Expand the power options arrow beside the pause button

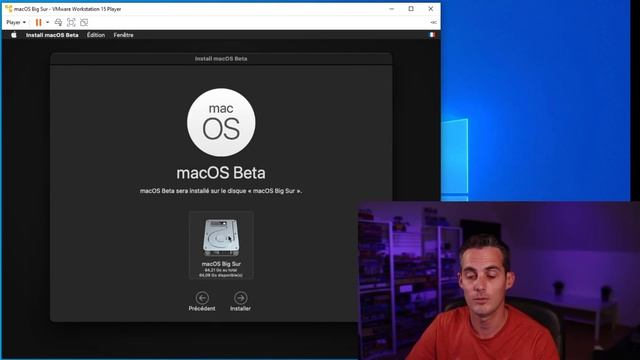tap(47, 22)
